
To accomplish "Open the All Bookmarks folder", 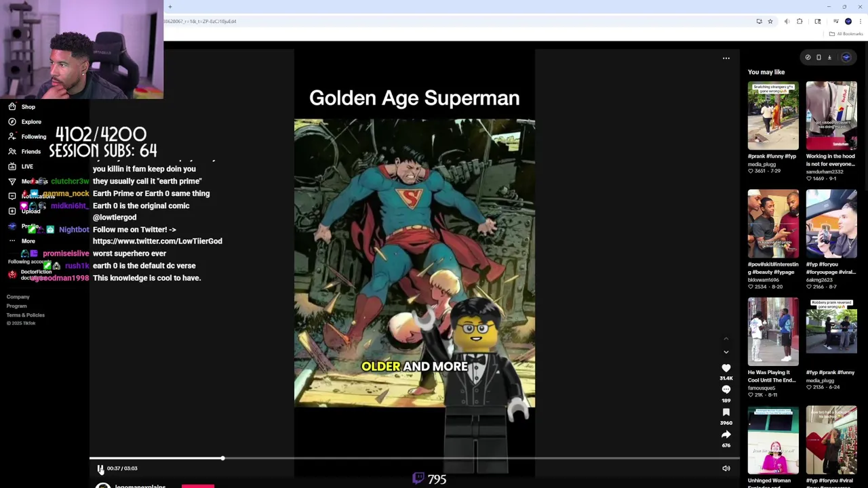I will tap(846, 34).
